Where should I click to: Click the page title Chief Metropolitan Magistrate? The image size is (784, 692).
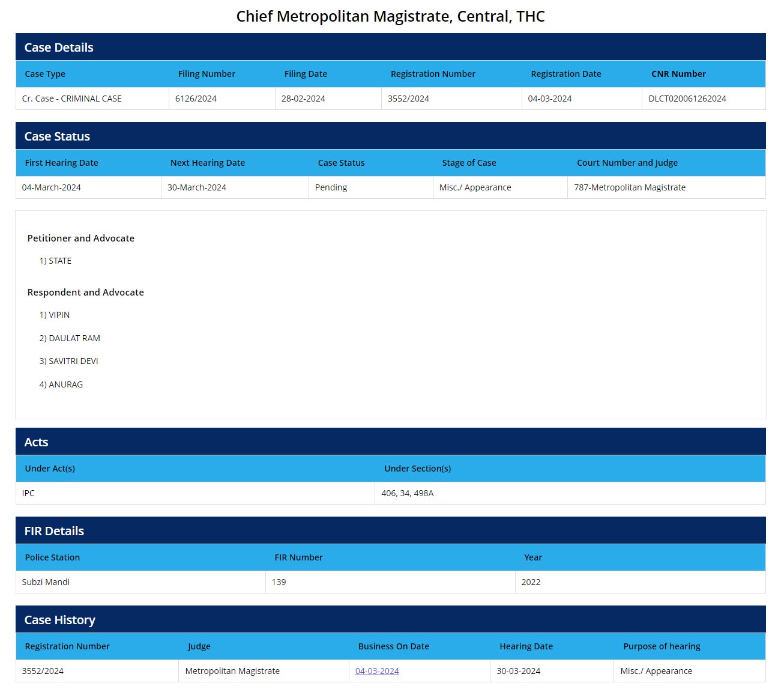tap(390, 16)
